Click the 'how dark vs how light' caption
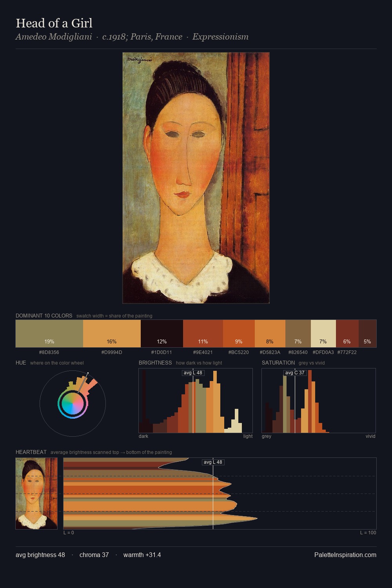Viewport: 392px width, 588px height. 199,363
